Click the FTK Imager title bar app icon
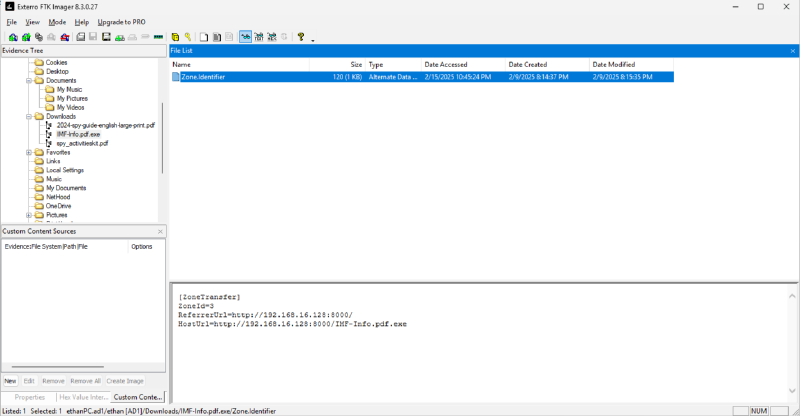The width and height of the screenshot is (800, 416). (9, 7)
